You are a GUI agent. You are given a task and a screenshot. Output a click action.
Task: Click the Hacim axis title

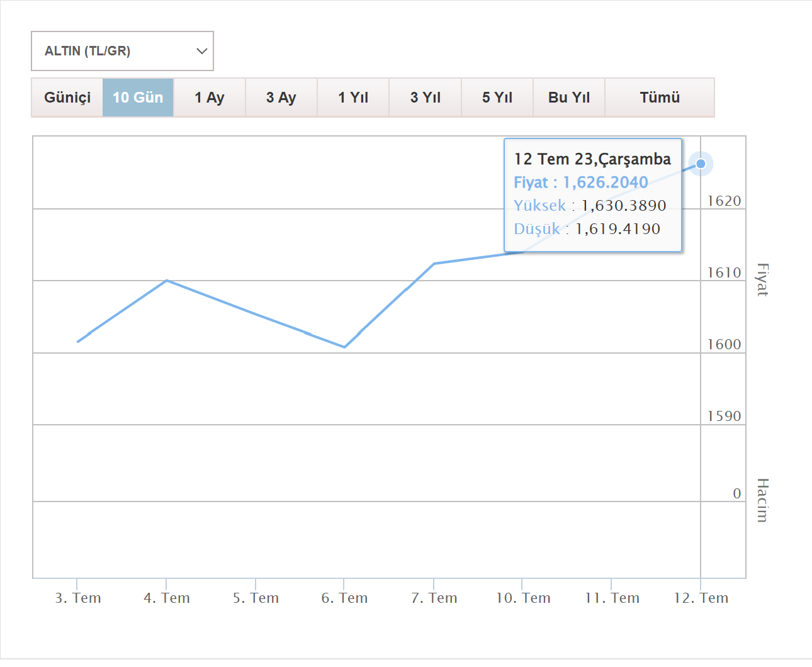762,500
